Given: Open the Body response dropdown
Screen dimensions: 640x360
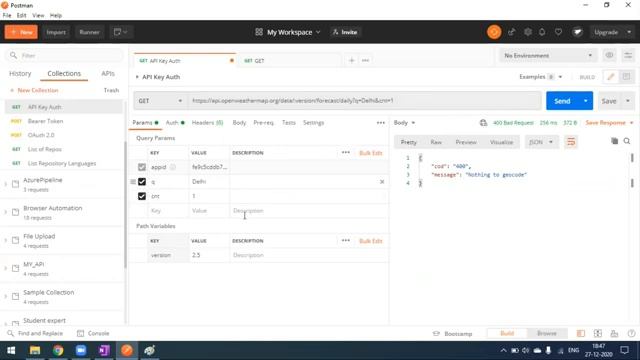Looking at the screenshot, I should point(404,122).
